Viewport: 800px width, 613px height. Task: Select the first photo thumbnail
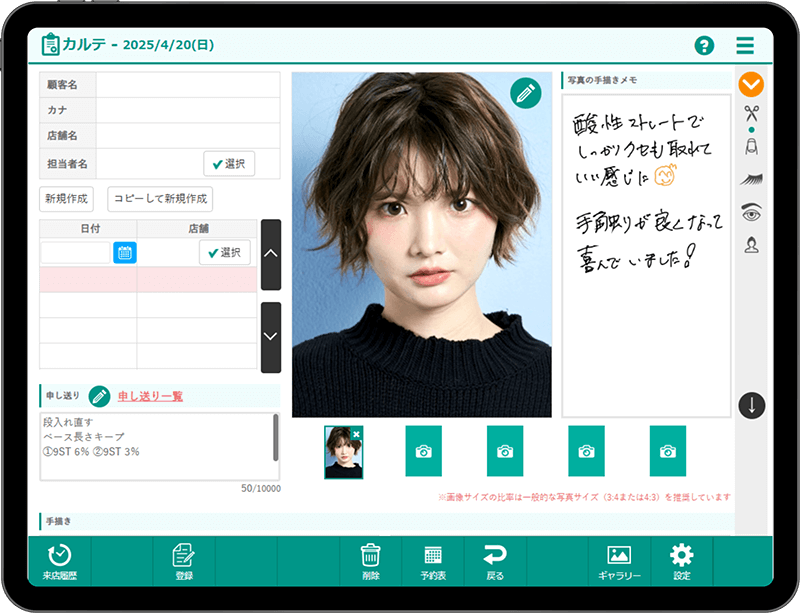pos(343,452)
